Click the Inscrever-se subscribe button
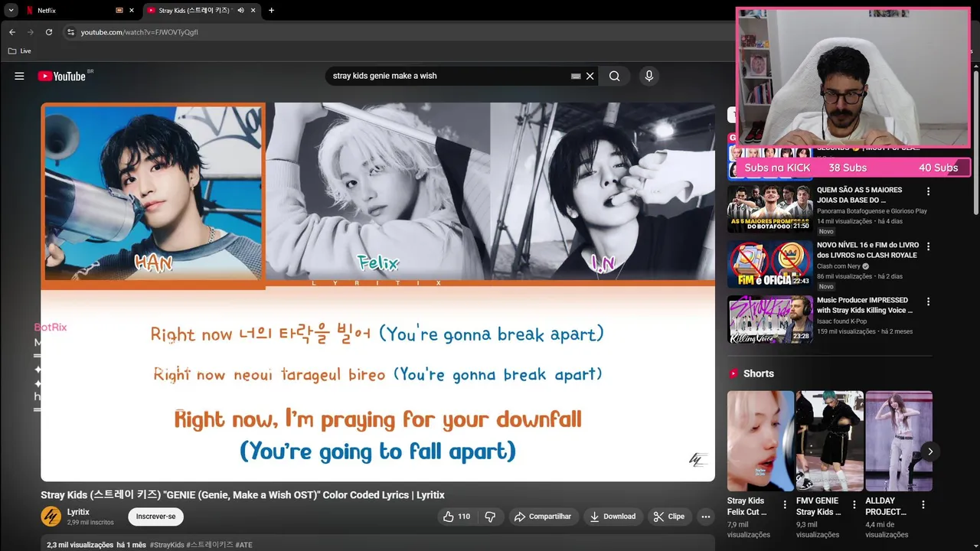Image resolution: width=980 pixels, height=551 pixels. [155, 517]
